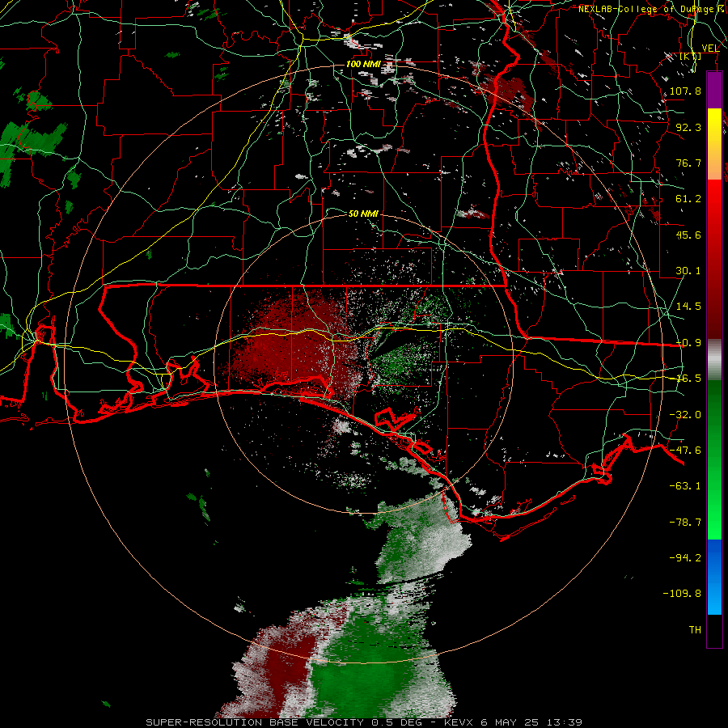Select the -94.2 velocity scale value
This screenshot has width=728, height=728.
[685, 558]
